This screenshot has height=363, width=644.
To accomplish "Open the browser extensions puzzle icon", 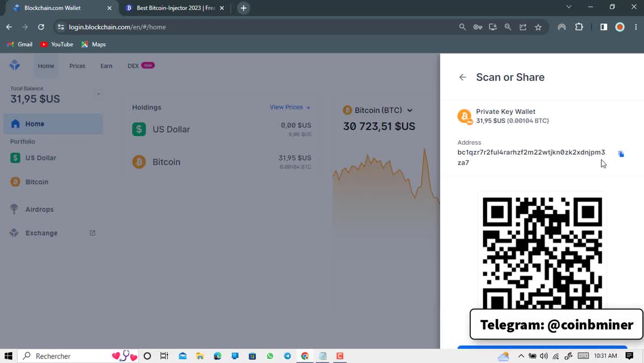I will [x=579, y=27].
